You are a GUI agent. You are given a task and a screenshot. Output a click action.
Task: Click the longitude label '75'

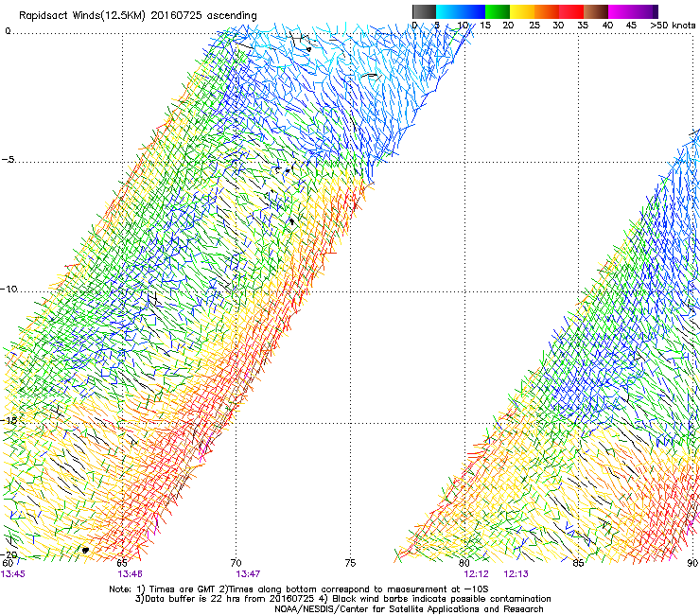tap(350, 563)
